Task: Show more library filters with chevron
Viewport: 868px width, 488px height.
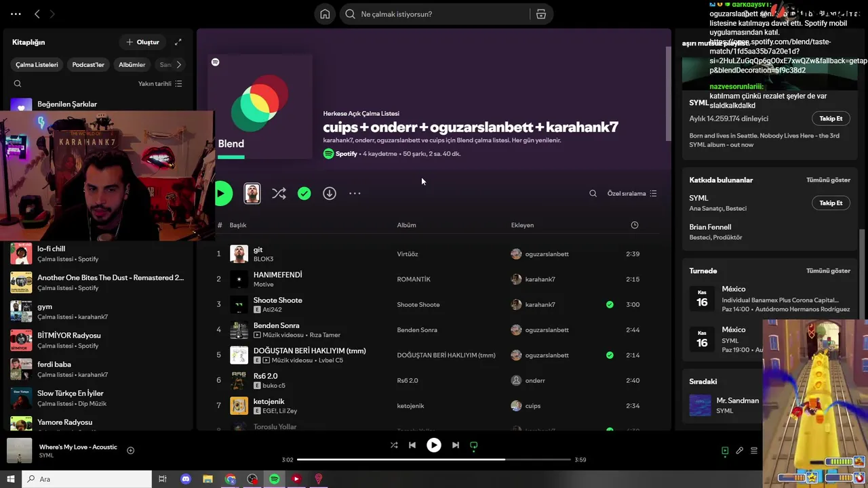Action: click(x=178, y=64)
